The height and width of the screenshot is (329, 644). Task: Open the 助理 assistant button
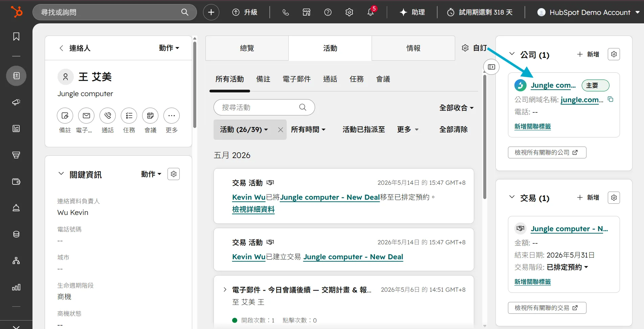(x=412, y=12)
